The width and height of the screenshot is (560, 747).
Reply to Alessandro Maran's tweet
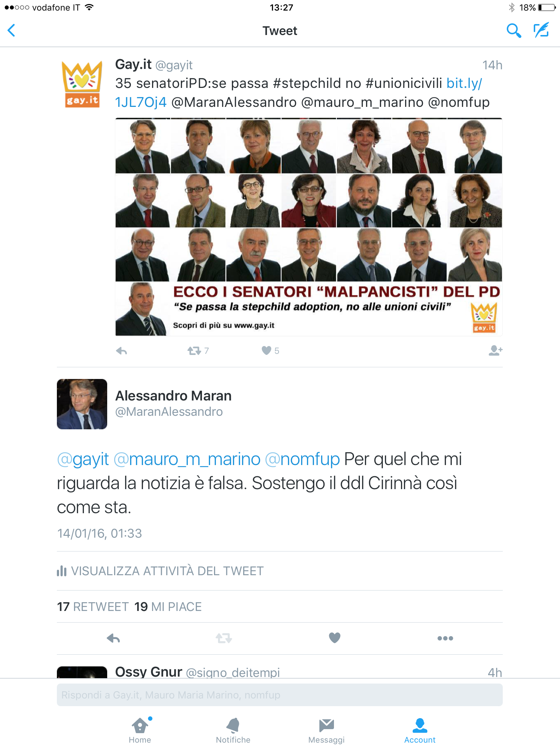[x=113, y=638]
